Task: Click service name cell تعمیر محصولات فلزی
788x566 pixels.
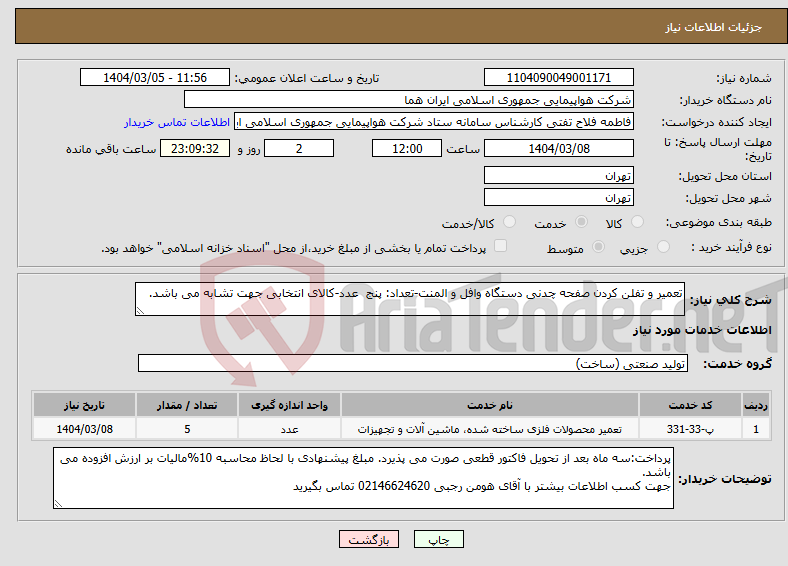Action: click(489, 429)
